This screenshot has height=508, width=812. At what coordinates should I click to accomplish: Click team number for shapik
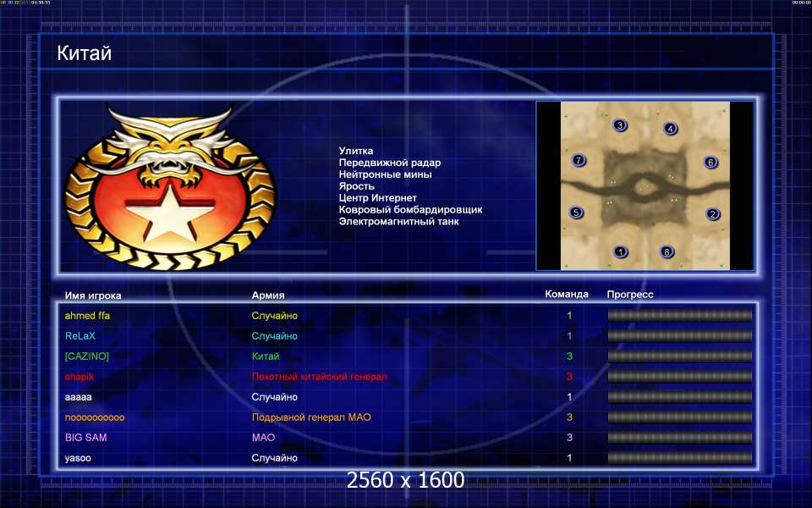(x=569, y=377)
